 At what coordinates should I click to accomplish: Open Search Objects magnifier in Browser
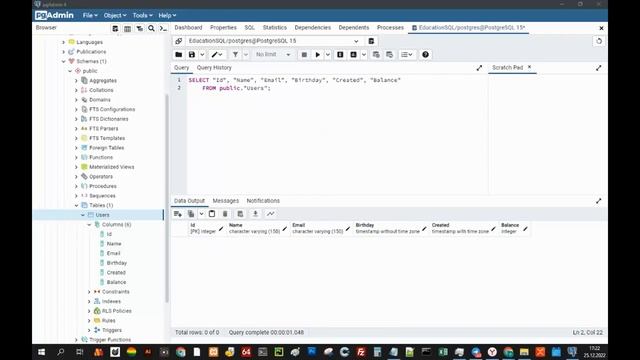click(x=151, y=28)
